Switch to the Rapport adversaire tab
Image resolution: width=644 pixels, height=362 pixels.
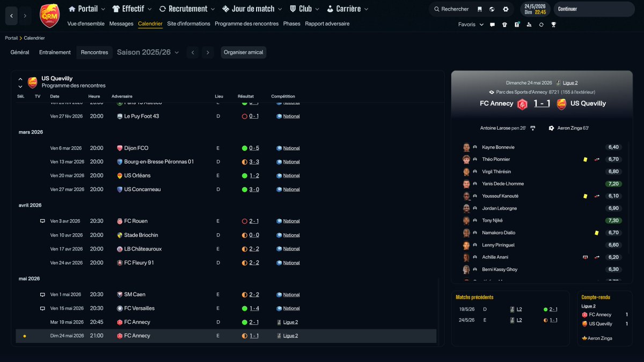[327, 24]
